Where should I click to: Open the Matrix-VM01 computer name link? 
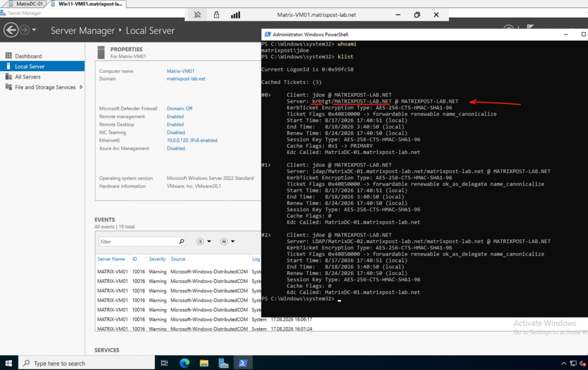click(180, 71)
